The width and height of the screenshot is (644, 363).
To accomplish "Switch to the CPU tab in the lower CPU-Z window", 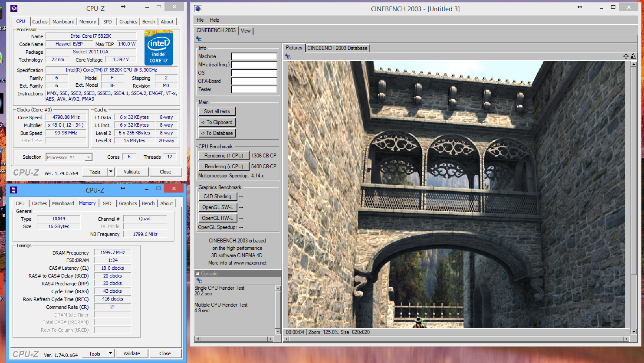I will (20, 203).
